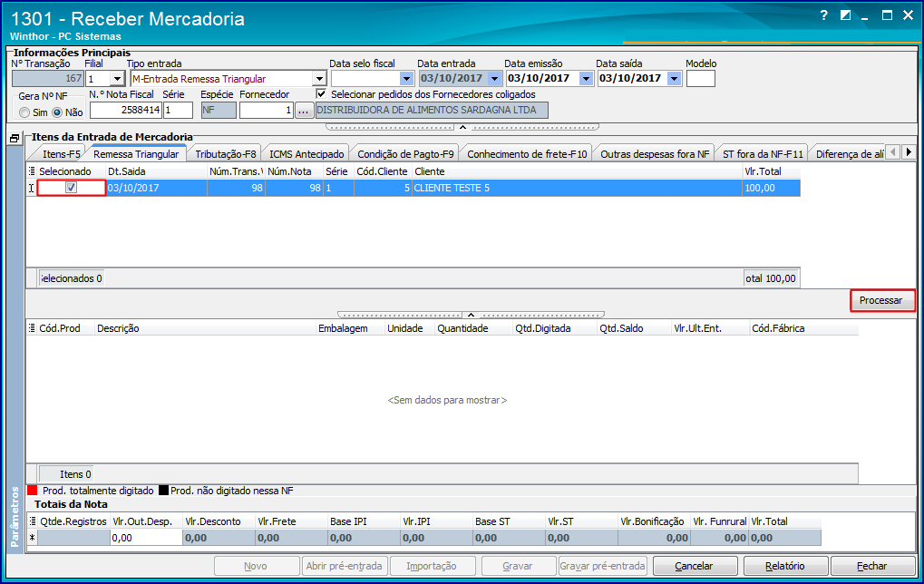Image resolution: width=924 pixels, height=584 pixels.
Task: Click the Gravar button
Action: tap(518, 566)
